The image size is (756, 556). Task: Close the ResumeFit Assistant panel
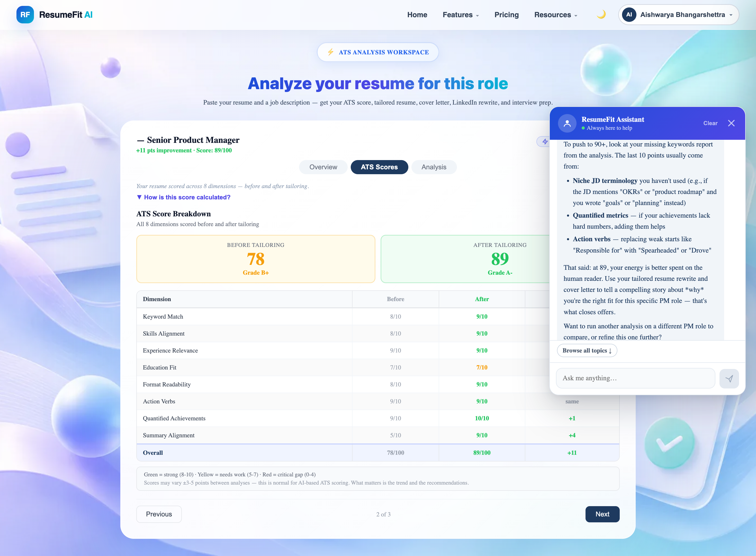click(x=731, y=123)
